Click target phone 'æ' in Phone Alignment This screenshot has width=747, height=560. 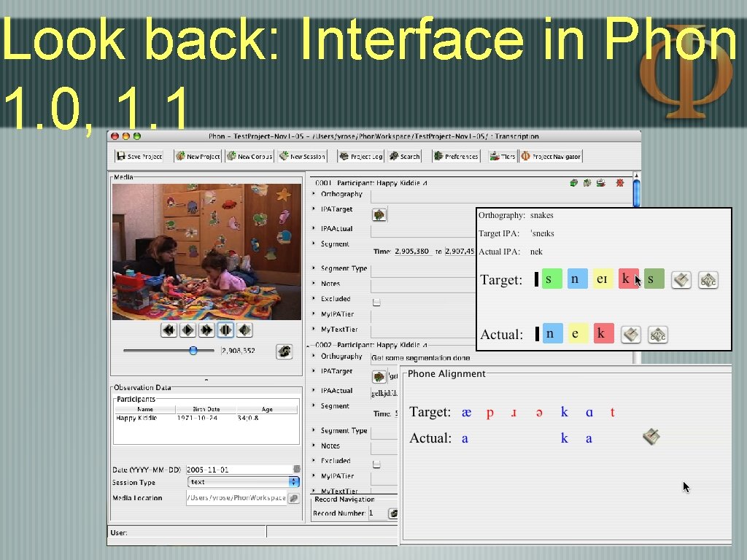tap(466, 413)
